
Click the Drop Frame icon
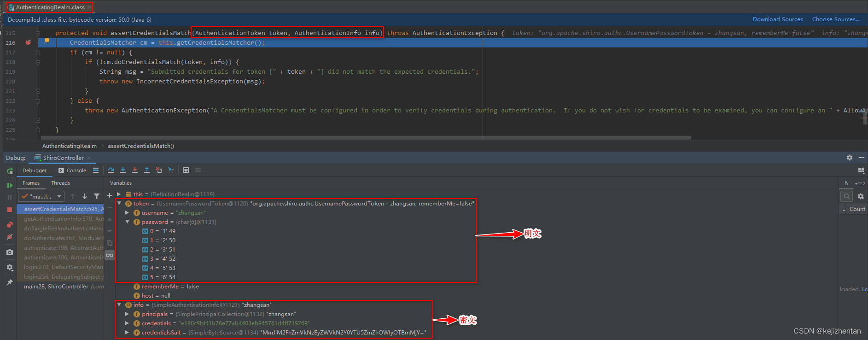pos(159,170)
